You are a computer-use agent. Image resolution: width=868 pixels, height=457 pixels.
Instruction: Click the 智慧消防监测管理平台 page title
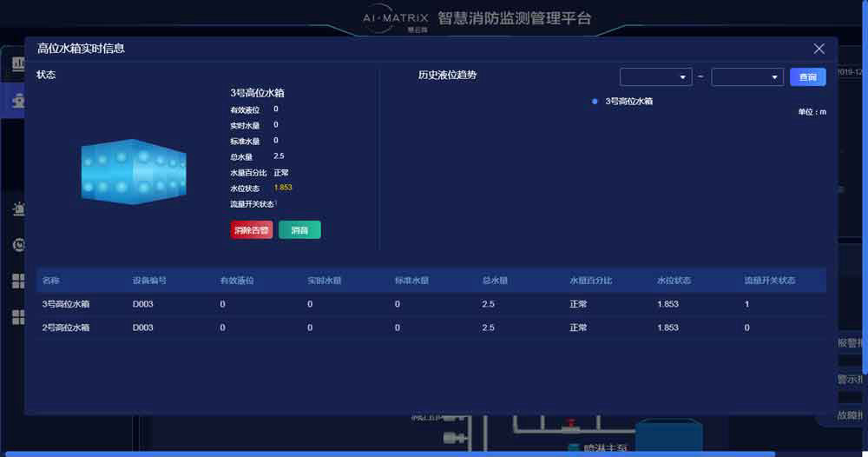coord(515,18)
